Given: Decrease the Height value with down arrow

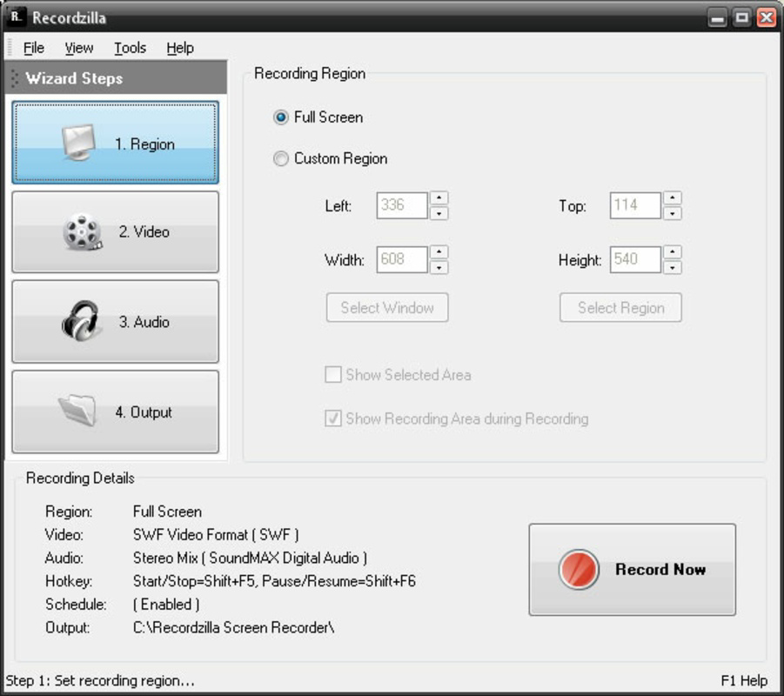Looking at the screenshot, I should (x=673, y=267).
